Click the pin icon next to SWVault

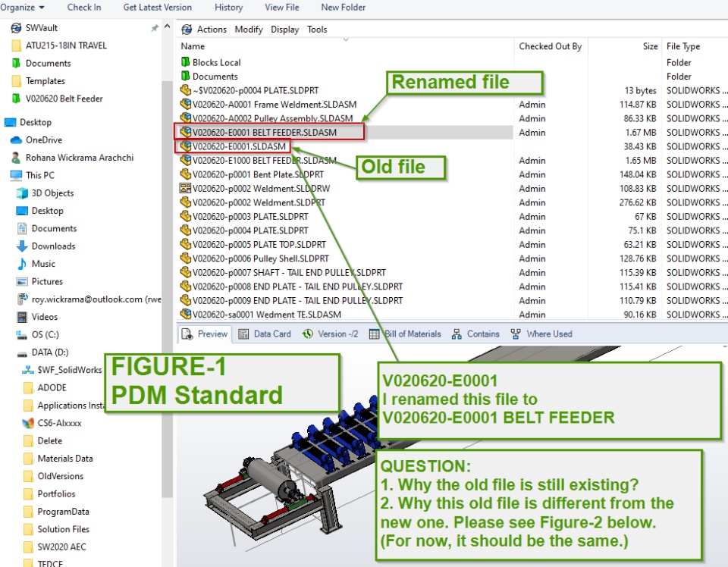pos(155,28)
